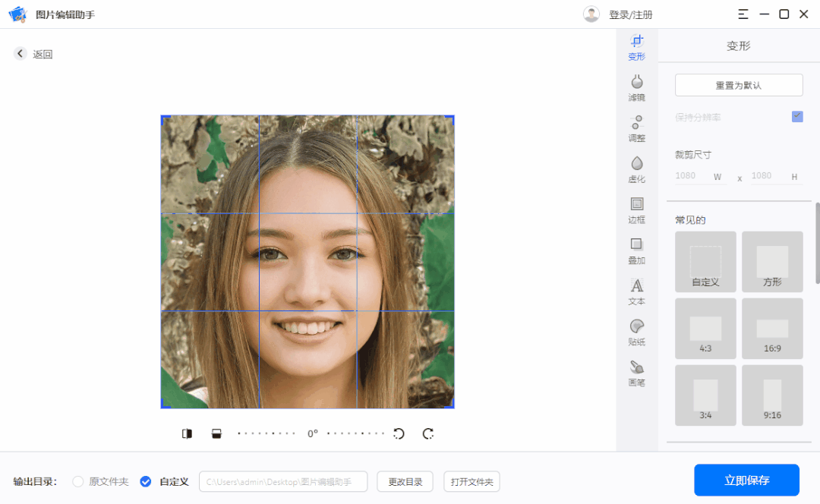The height and width of the screenshot is (504, 820).
Task: Rotate the image clockwise
Action: (427, 433)
